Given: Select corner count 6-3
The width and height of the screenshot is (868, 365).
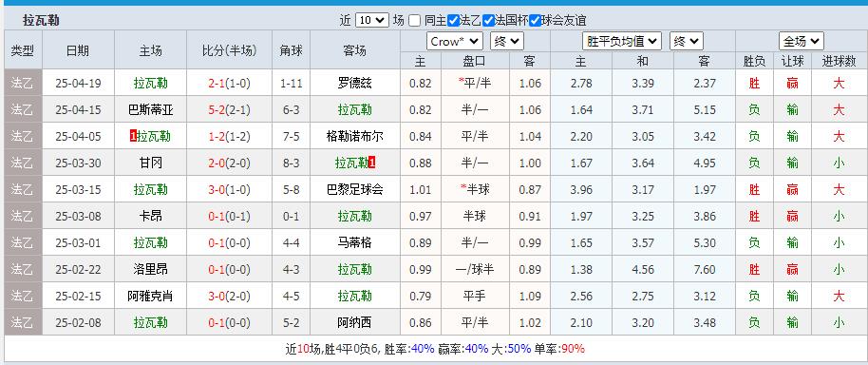Looking at the screenshot, I should click(292, 110).
